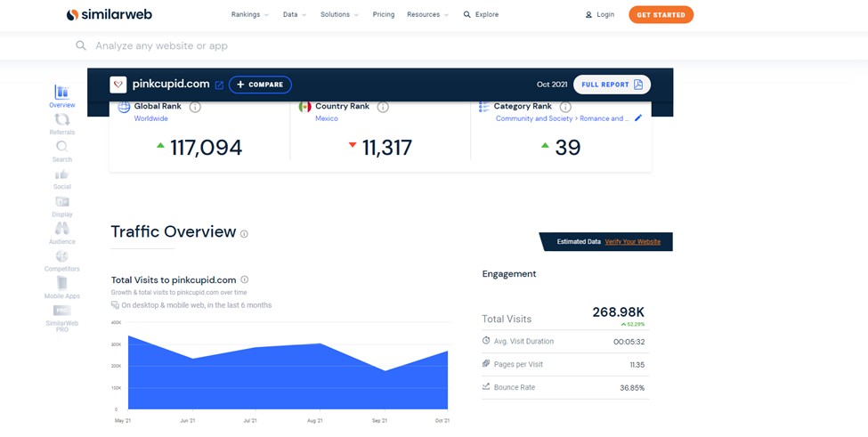Expand the Rankings dropdown menu
The width and height of the screenshot is (868, 437).
tap(249, 15)
